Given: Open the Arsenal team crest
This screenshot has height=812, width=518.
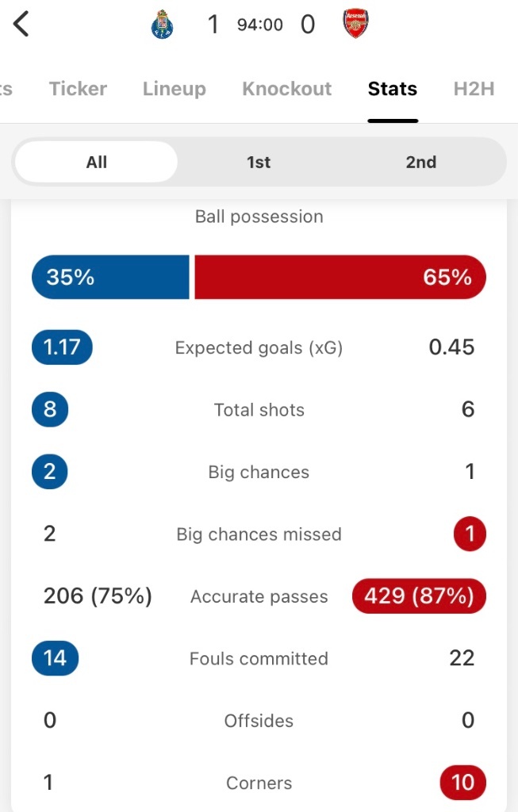Looking at the screenshot, I should click(x=355, y=24).
